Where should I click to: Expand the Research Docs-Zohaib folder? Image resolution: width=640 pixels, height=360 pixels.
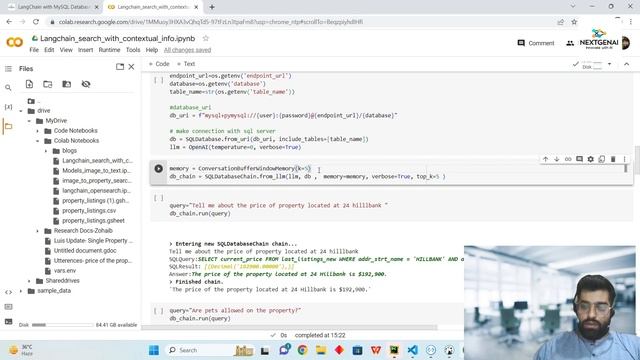coord(38,231)
